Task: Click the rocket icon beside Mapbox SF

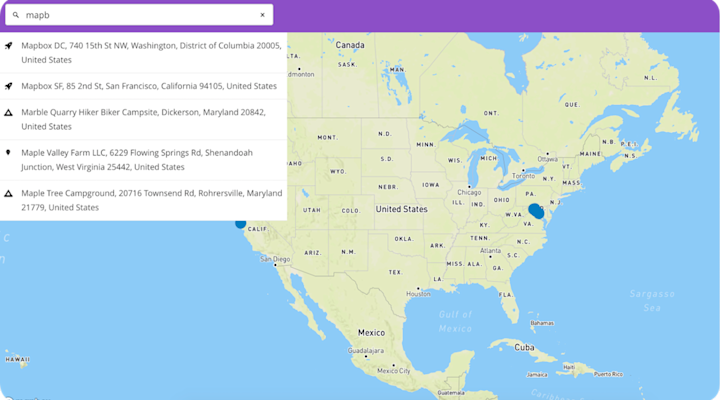Action: click(x=8, y=86)
